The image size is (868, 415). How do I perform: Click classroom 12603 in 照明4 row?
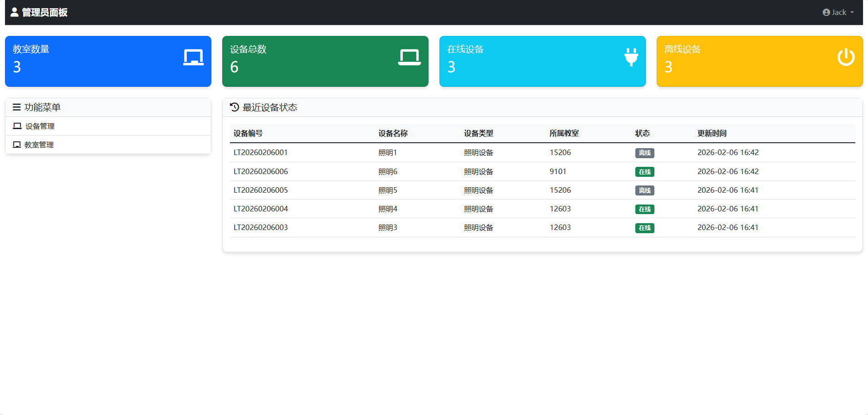pos(560,209)
